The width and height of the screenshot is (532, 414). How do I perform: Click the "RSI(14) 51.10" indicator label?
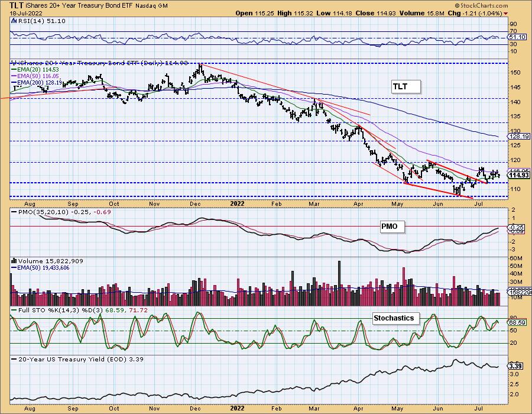point(41,21)
